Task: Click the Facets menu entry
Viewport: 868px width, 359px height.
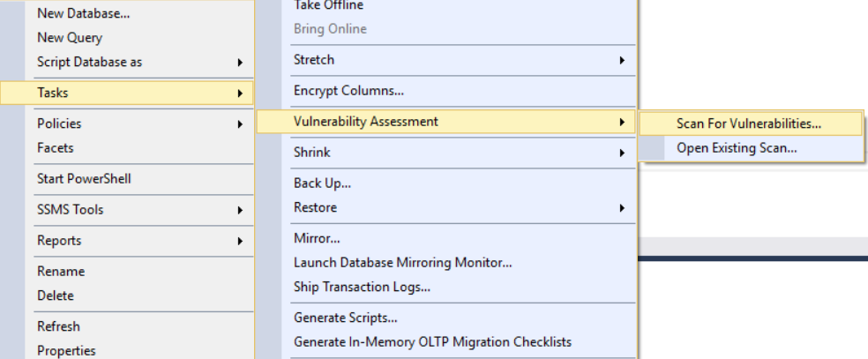Action: click(56, 148)
